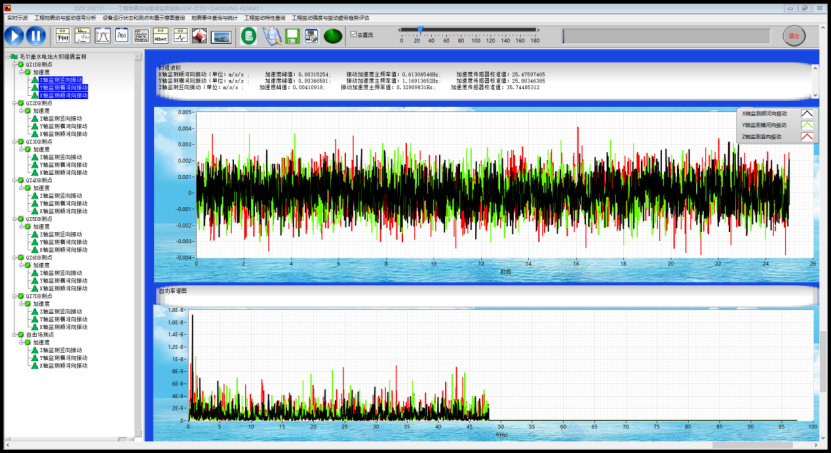
Task: Select Z轴监测竖向振动 under QZ2DB测点
Action: tap(60, 119)
